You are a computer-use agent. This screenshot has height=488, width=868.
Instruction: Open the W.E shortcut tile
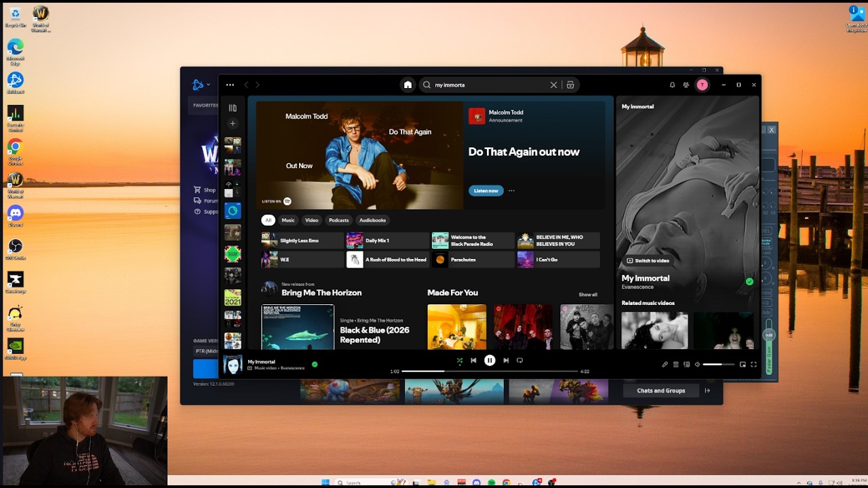[303, 260]
